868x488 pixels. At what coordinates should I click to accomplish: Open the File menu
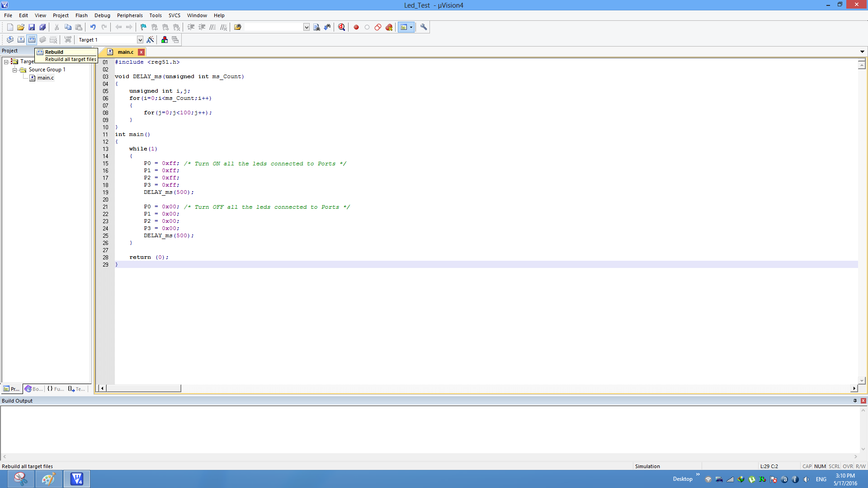pos(8,15)
